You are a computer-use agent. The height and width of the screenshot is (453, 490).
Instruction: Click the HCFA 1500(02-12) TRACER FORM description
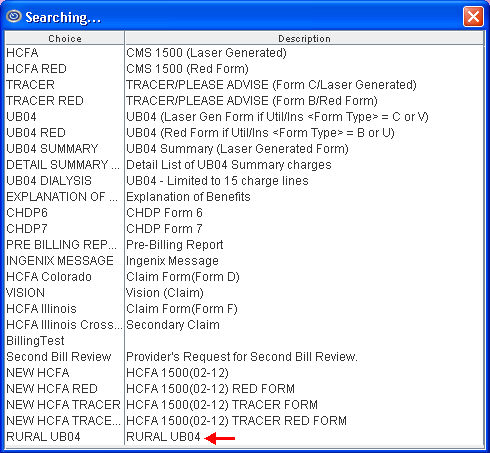222,405
